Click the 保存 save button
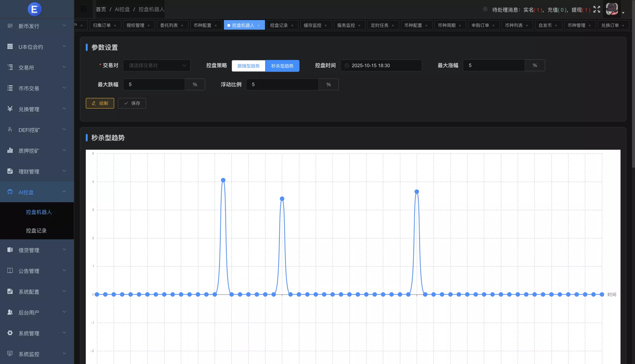The image size is (635, 364). click(x=132, y=103)
